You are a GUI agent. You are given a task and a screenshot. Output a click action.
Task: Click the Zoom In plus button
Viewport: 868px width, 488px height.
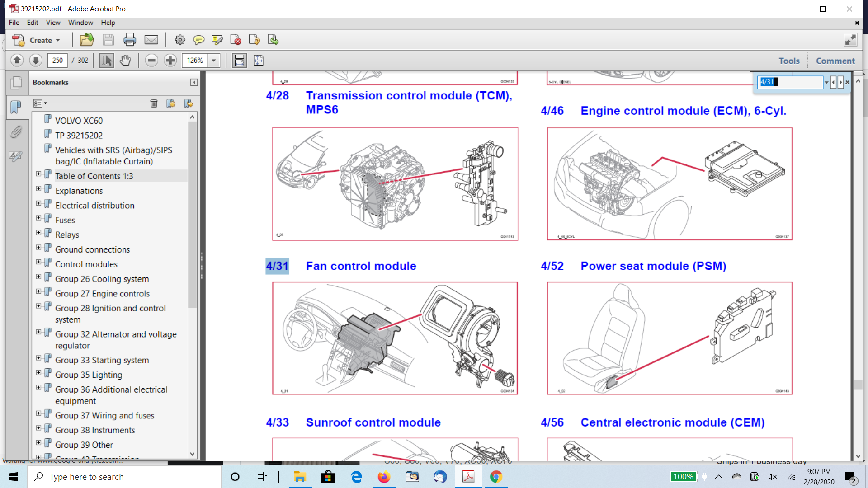170,60
